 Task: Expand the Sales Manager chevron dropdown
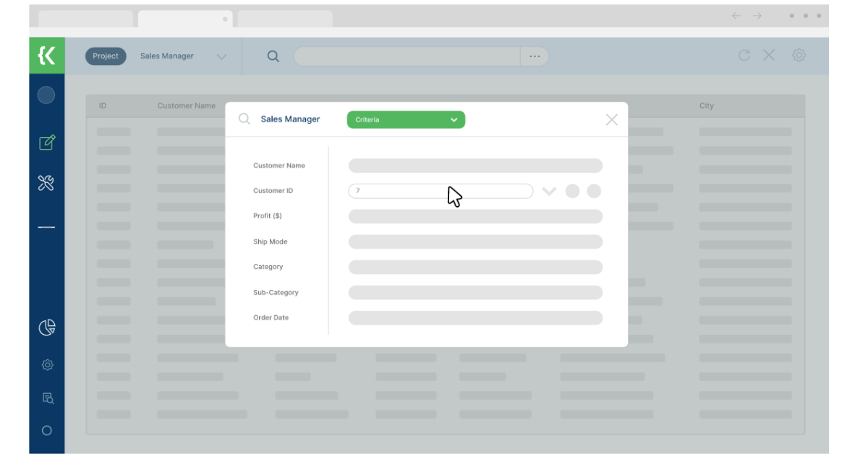pos(221,57)
